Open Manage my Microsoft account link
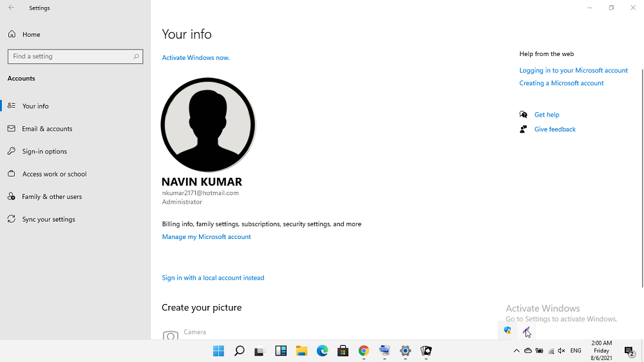The image size is (644, 362). pos(206,237)
